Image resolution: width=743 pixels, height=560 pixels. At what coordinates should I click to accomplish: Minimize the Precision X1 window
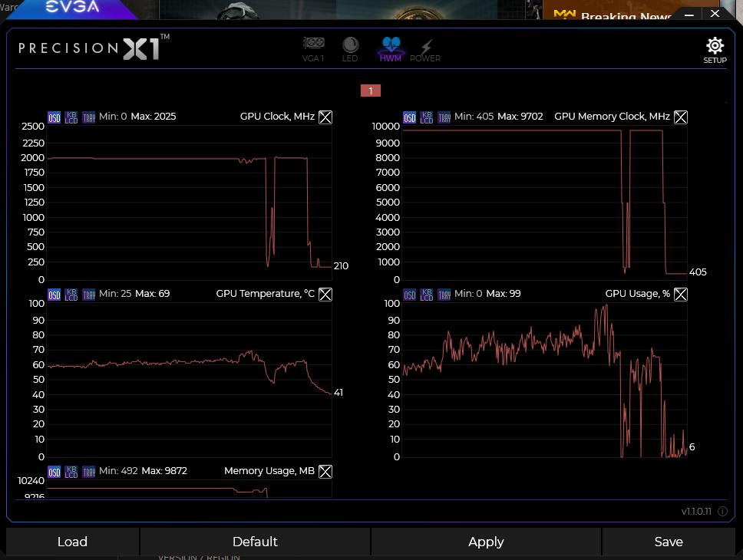689,15
